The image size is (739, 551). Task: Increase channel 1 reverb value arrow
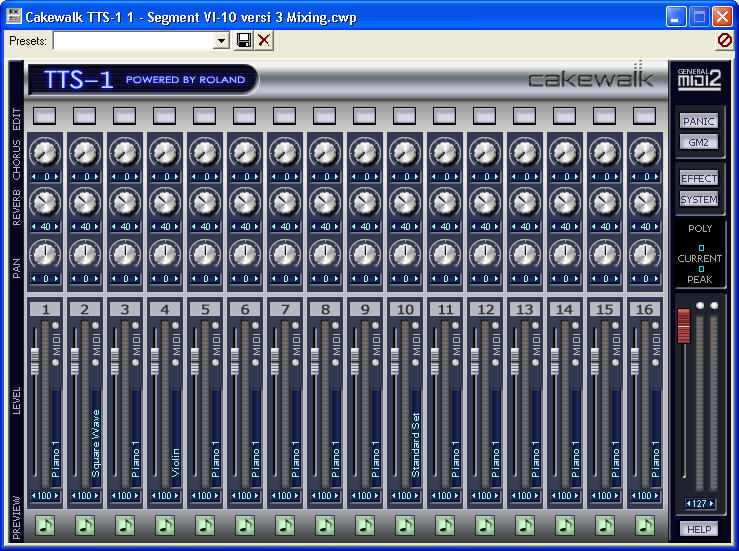tap(57, 227)
